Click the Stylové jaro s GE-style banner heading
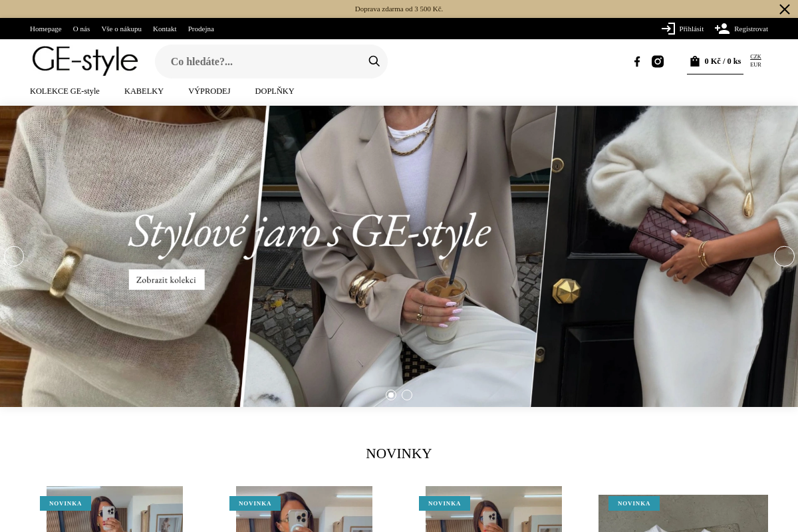 (x=309, y=233)
